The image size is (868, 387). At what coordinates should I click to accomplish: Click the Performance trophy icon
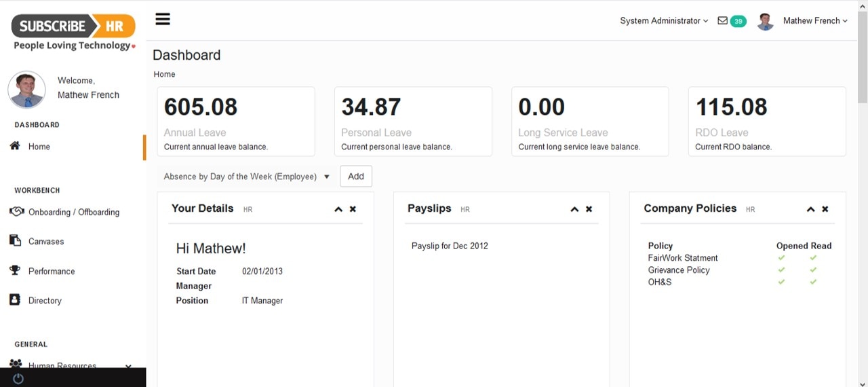(15, 270)
